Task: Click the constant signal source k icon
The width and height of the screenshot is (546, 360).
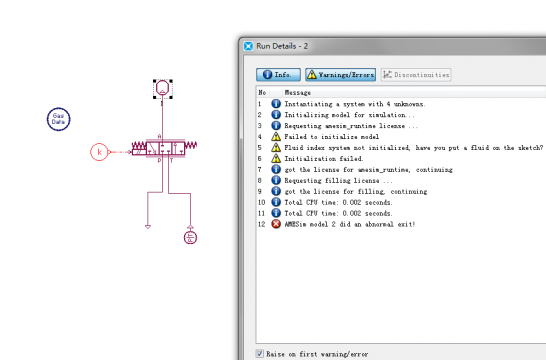Action: [x=99, y=152]
